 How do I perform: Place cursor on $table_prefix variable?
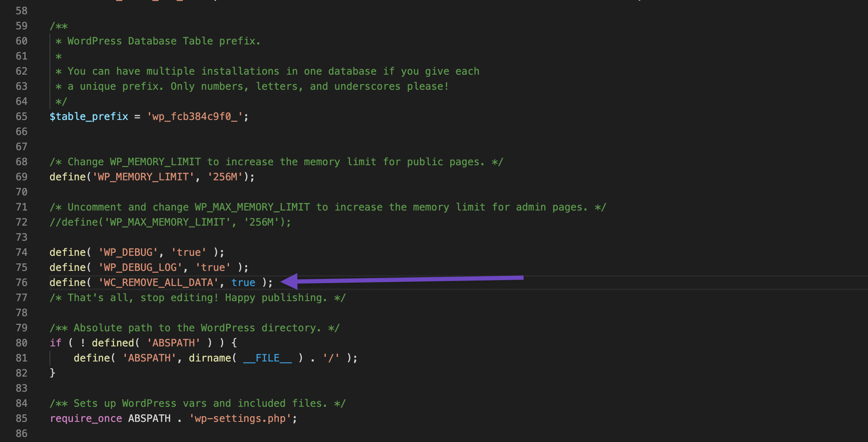(x=89, y=117)
